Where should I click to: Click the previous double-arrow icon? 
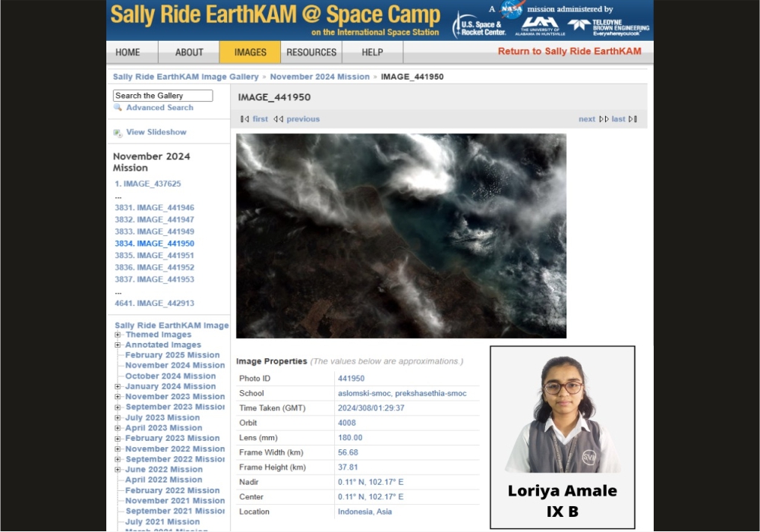click(278, 119)
